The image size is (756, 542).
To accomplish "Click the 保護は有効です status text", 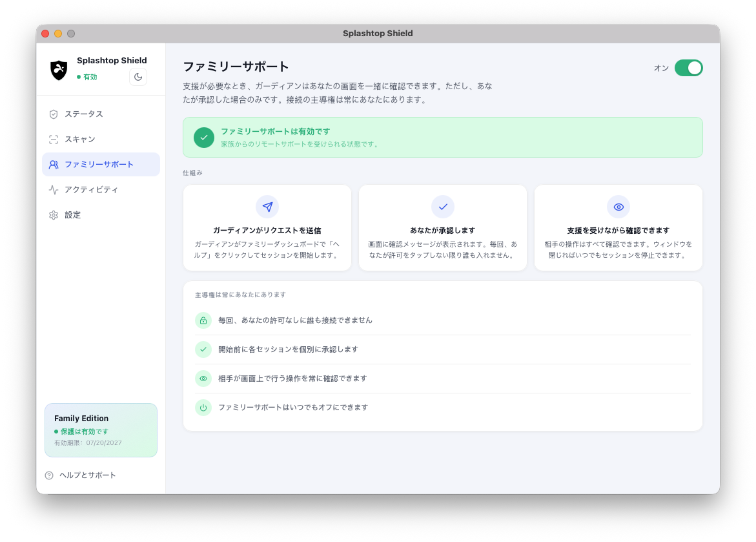I will [x=81, y=432].
